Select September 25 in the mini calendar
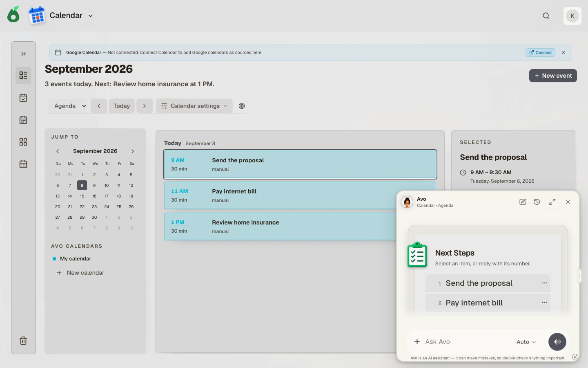The width and height of the screenshot is (588, 368). (119, 207)
